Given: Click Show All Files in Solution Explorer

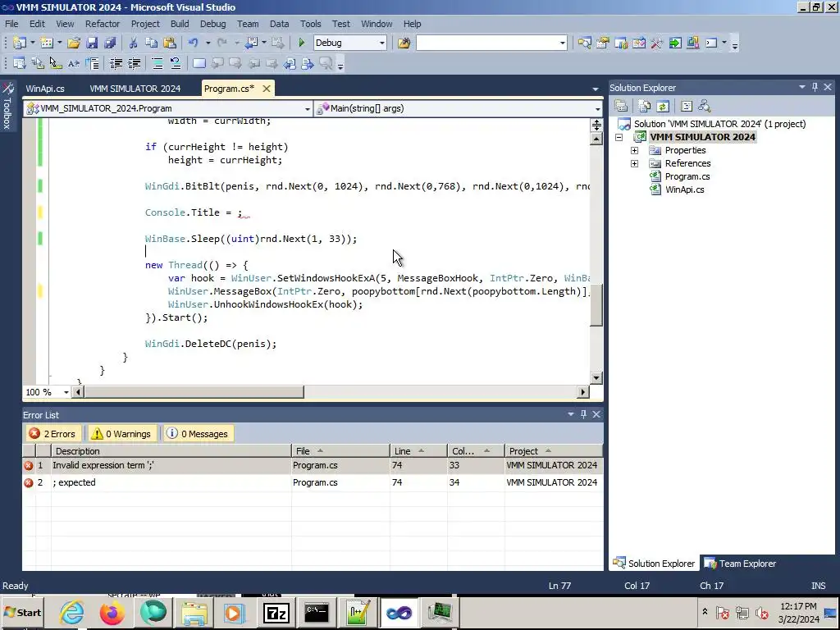Looking at the screenshot, I should [645, 106].
